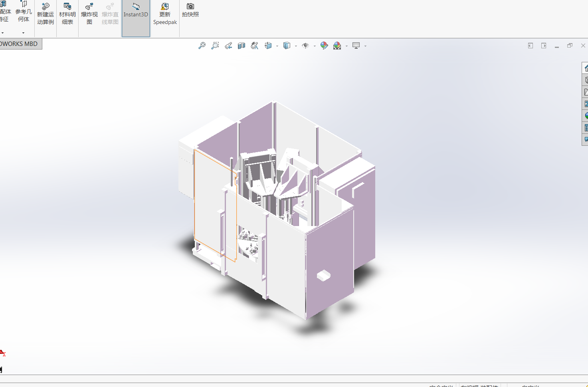Select Zoom to Area tool

(x=215, y=46)
